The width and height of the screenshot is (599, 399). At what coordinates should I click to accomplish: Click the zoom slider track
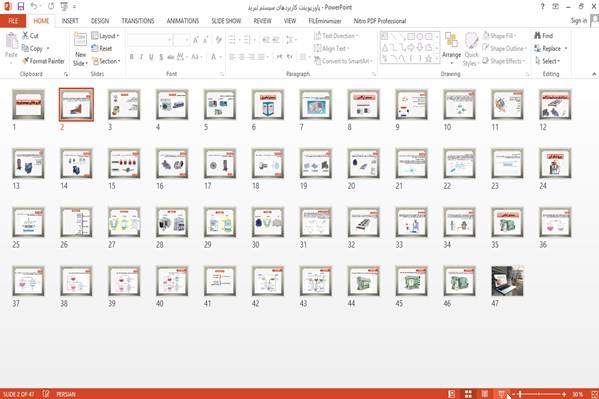[x=539, y=394]
